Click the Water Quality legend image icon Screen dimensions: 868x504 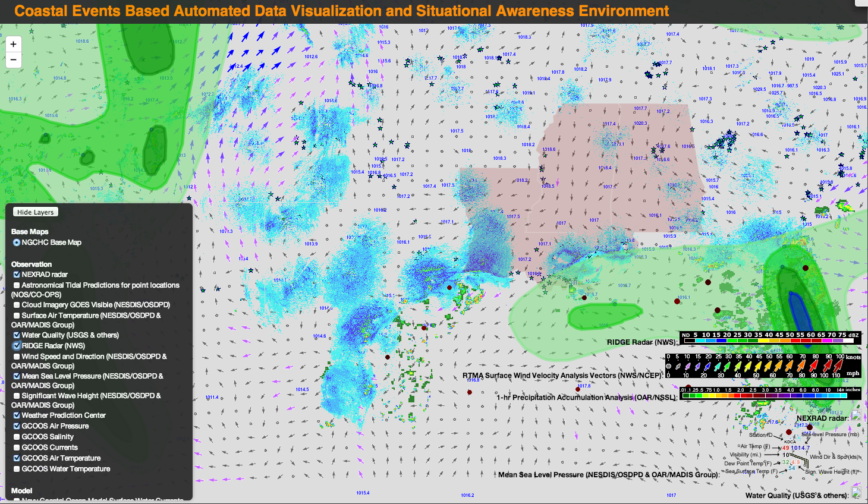856,493
